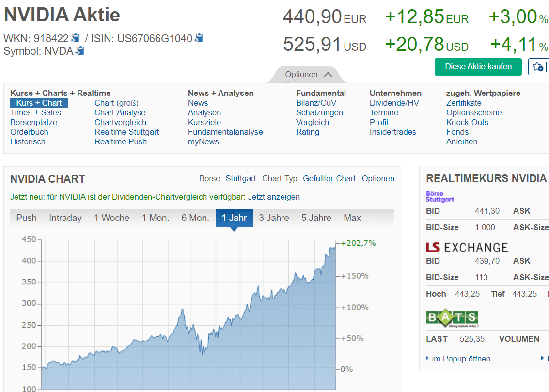
Task: Open Analysen link
Action: pyautogui.click(x=204, y=113)
